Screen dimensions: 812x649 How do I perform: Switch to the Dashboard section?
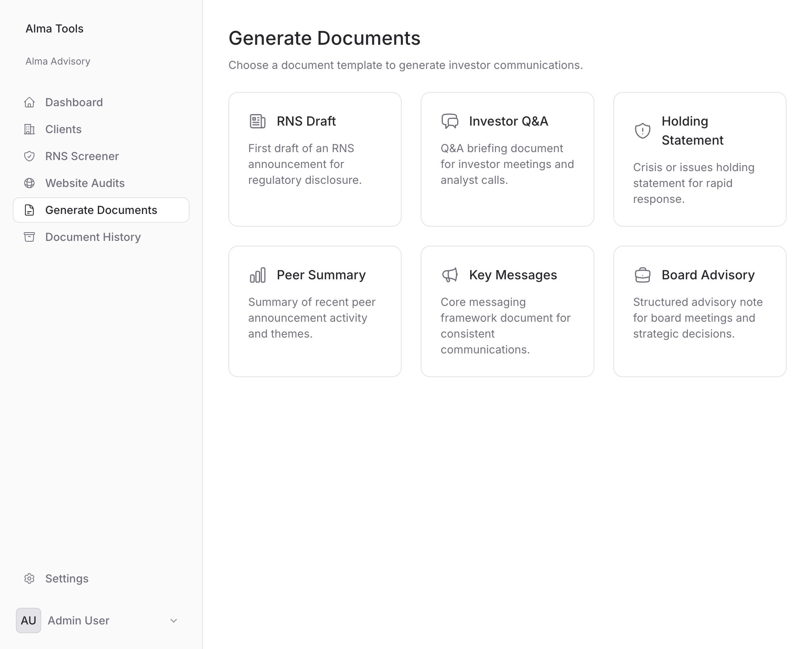click(74, 102)
